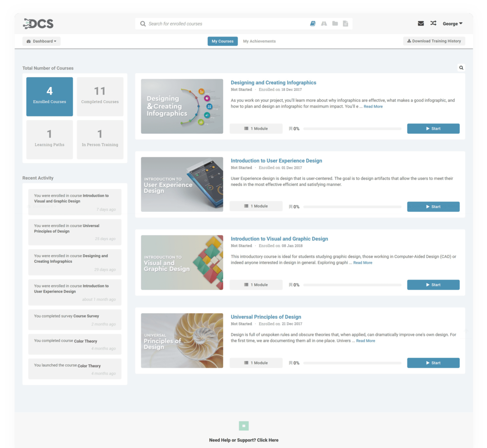Click the road icon in search bar
487x448 pixels.
pos(324,24)
